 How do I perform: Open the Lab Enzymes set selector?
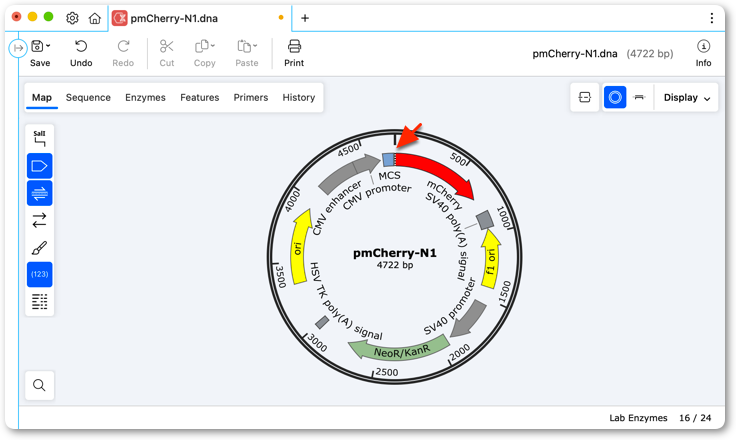click(x=638, y=418)
